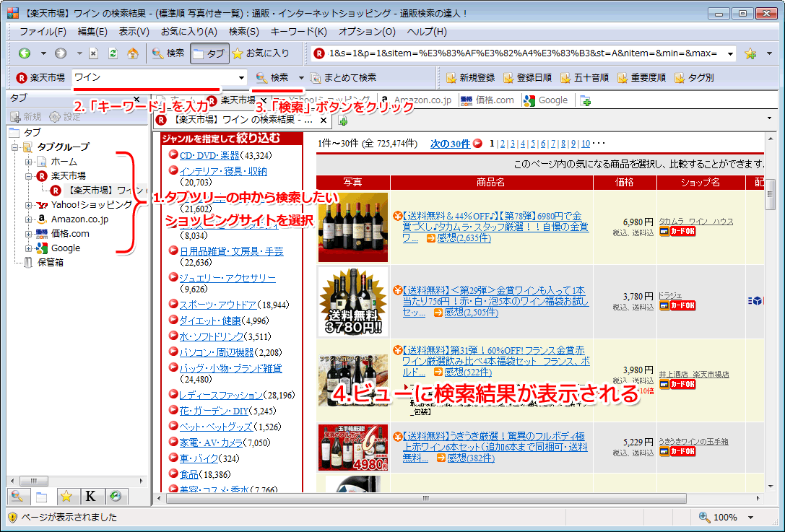The height and width of the screenshot is (532, 785).
Task: Refresh the page with the green arrows icon
Action: [x=113, y=53]
